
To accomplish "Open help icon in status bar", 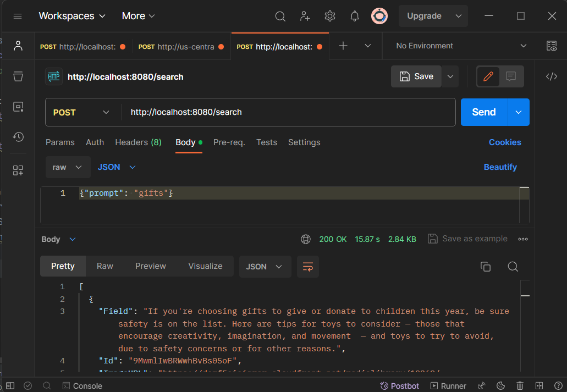I will [x=558, y=386].
